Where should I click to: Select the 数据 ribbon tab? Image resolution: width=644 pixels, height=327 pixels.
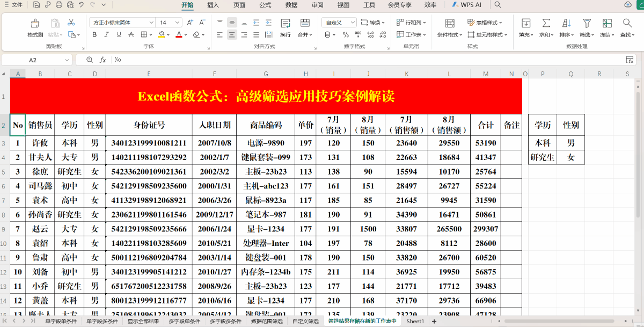click(x=290, y=5)
